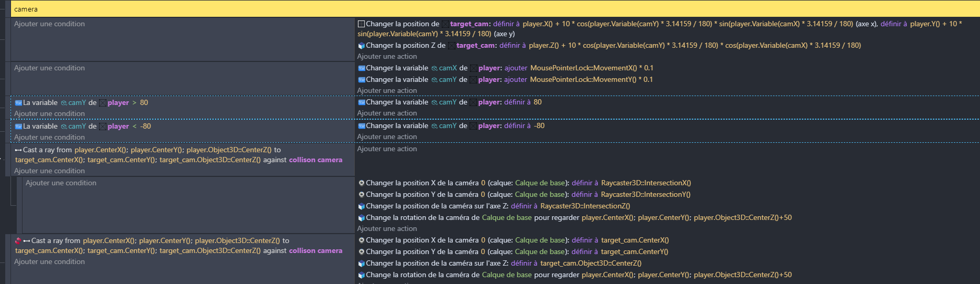Click camera icon of the target_cam.CenterX() camera action
This screenshot has width=980, height=284.
click(361, 240)
